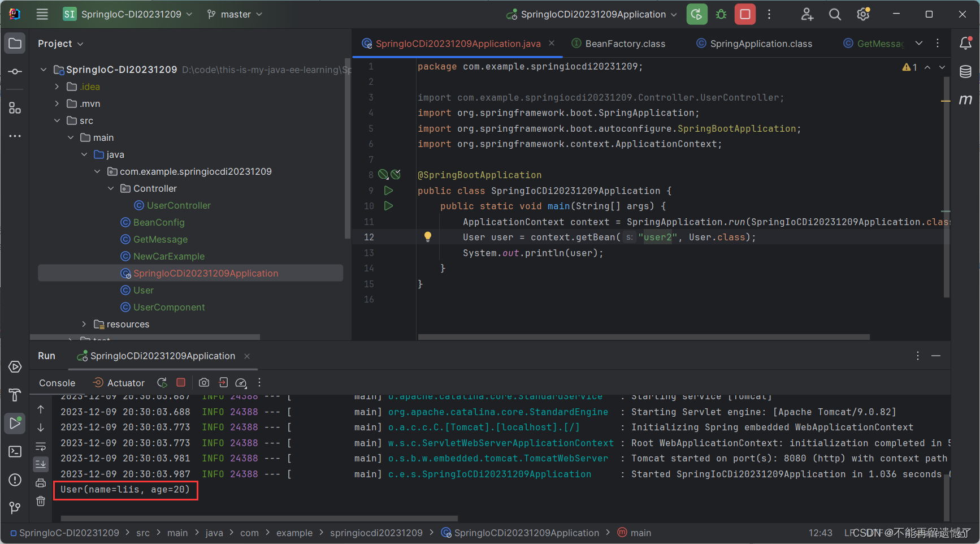The width and height of the screenshot is (980, 544).
Task: Open Search Everywhere with the magnifier
Action: click(835, 14)
